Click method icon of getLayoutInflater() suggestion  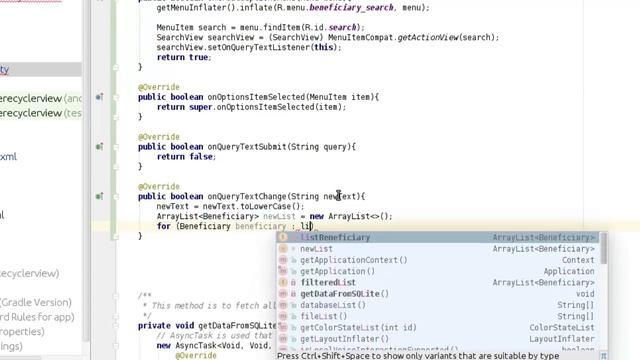click(x=283, y=339)
